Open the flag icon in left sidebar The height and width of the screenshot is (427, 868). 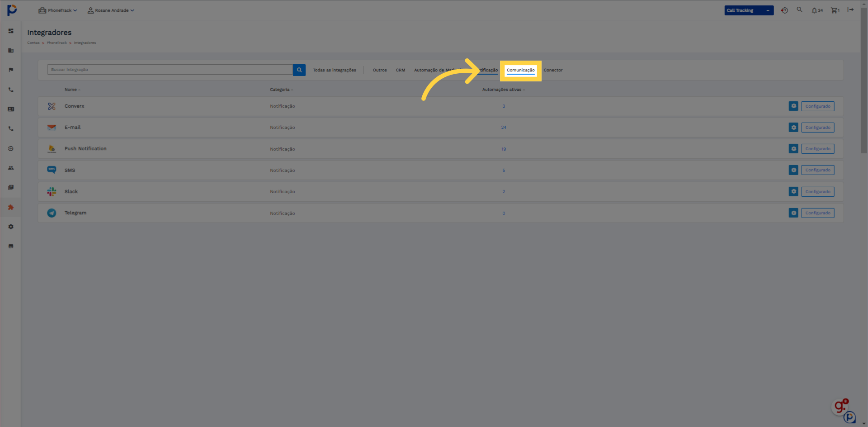[x=11, y=70]
